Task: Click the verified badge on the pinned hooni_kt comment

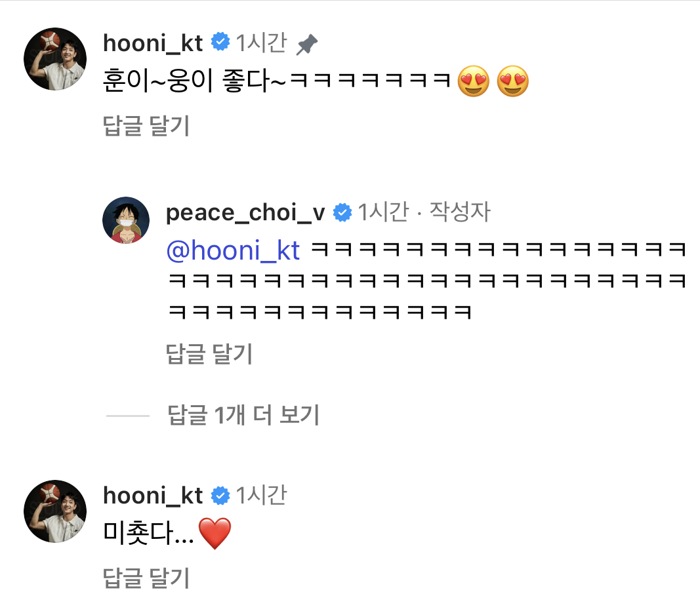Action: 220,43
